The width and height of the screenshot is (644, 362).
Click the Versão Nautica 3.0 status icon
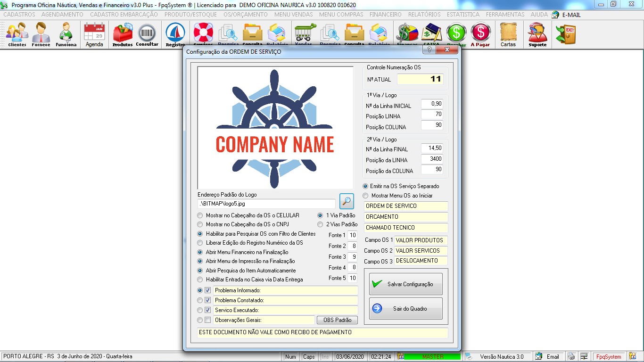pos(469,357)
